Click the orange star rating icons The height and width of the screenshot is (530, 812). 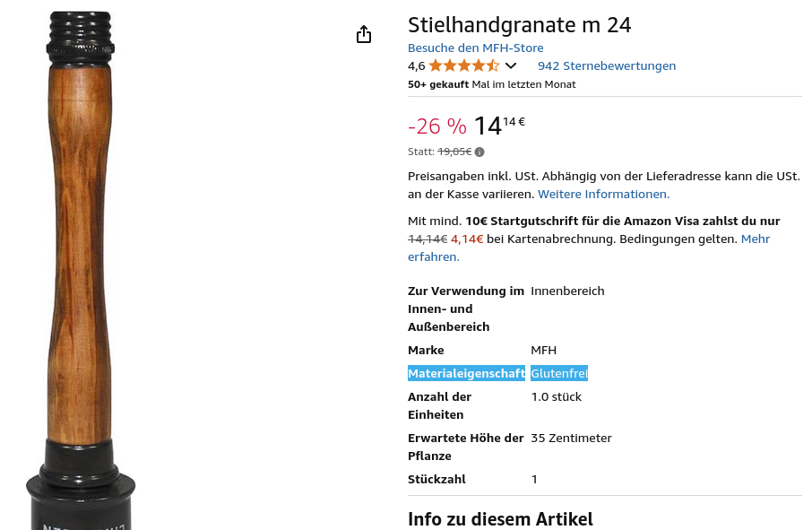point(463,65)
